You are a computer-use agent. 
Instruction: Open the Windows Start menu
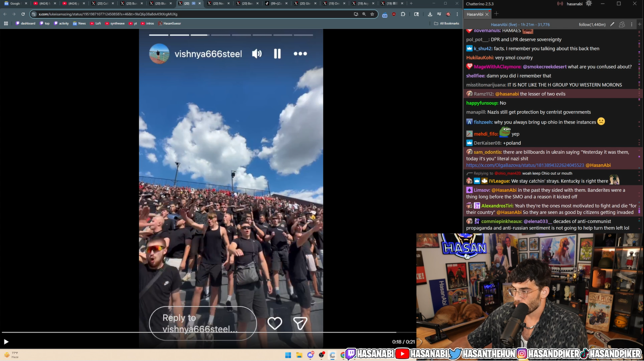pos(288,355)
